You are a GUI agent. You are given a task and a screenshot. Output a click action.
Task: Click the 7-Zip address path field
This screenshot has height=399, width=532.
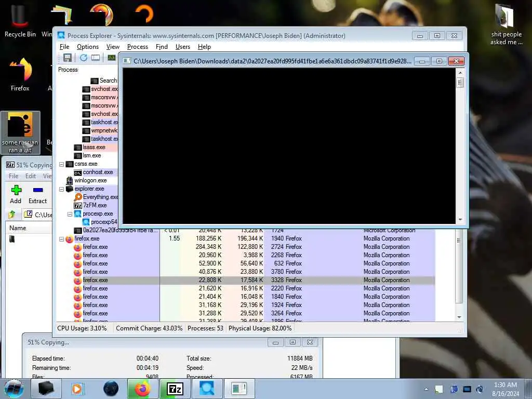click(x=38, y=215)
